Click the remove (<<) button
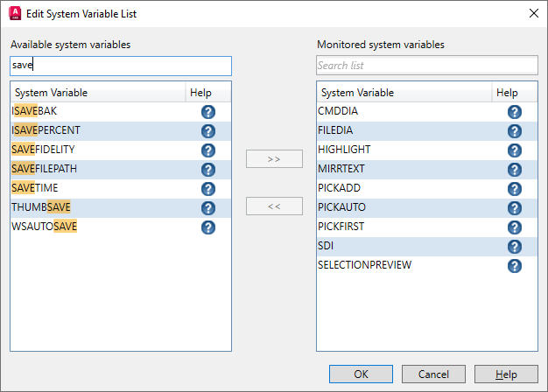Image resolution: width=548 pixels, height=392 pixels. point(274,206)
